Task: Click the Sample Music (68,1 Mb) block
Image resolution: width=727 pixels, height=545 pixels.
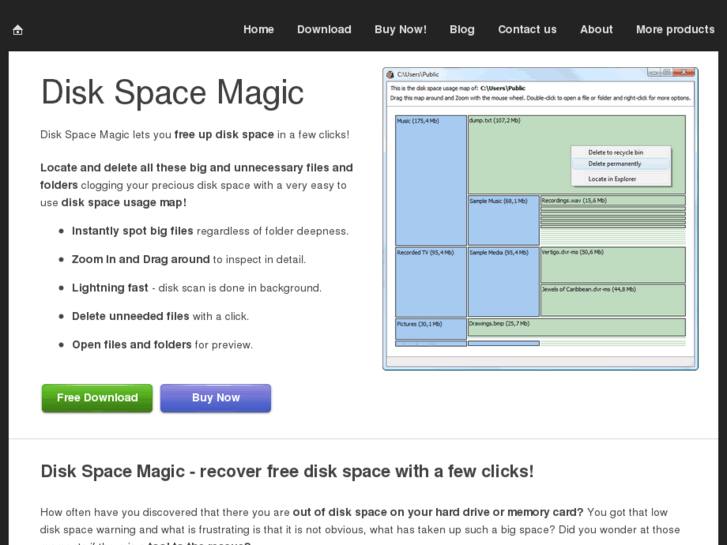Action: [504, 220]
